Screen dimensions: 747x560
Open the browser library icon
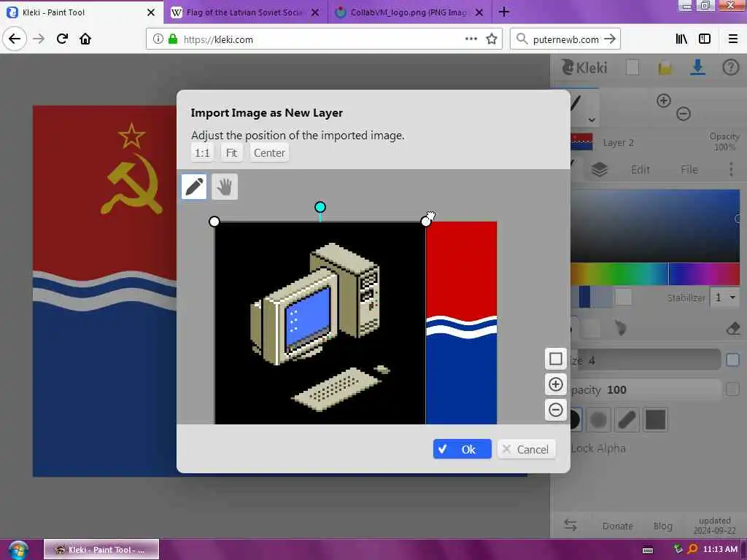681,39
